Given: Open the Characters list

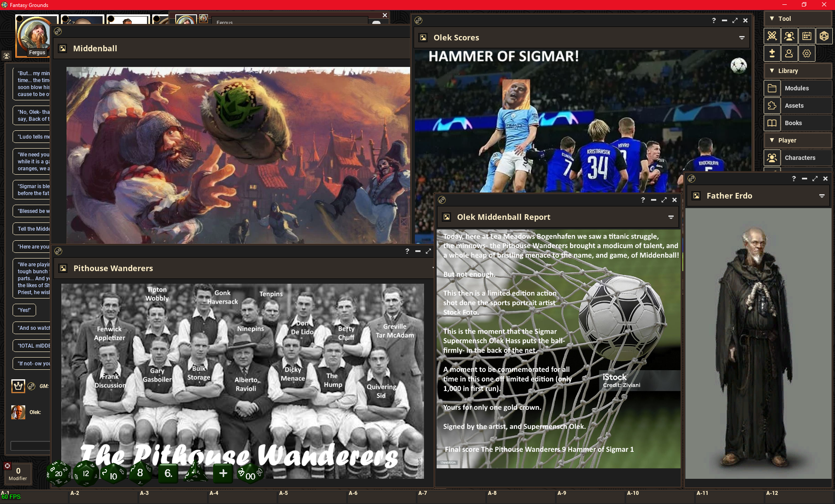Looking at the screenshot, I should pyautogui.click(x=807, y=158).
